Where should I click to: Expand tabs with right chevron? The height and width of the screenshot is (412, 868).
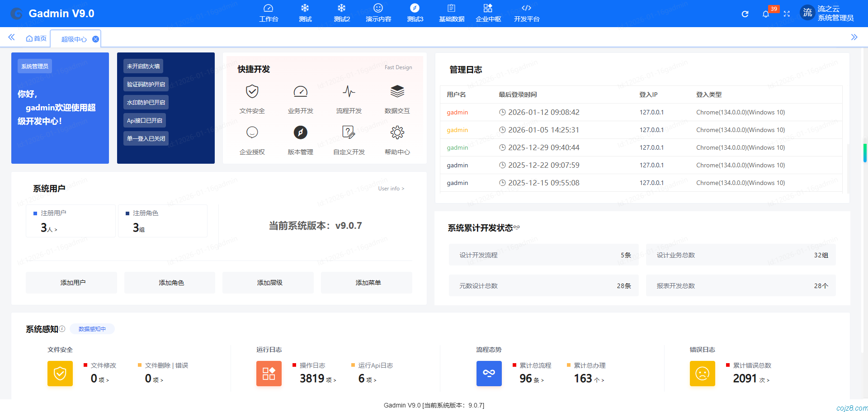855,38
